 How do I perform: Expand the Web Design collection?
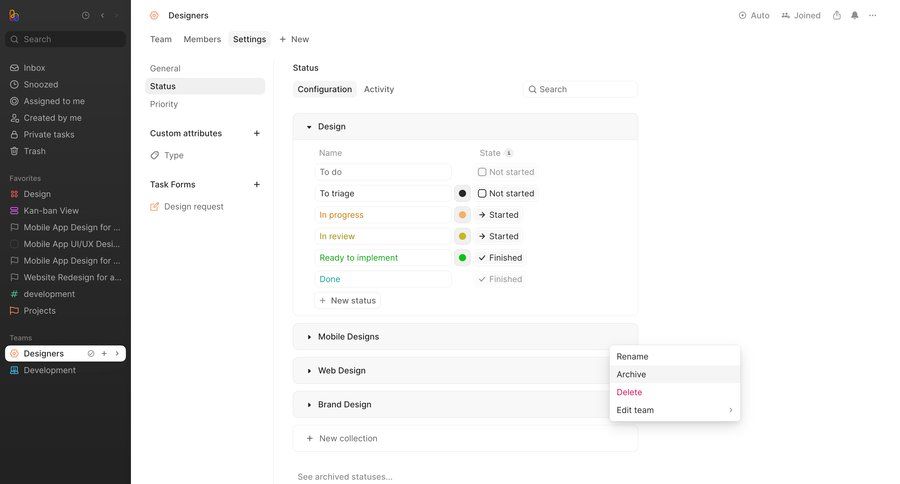coord(309,371)
